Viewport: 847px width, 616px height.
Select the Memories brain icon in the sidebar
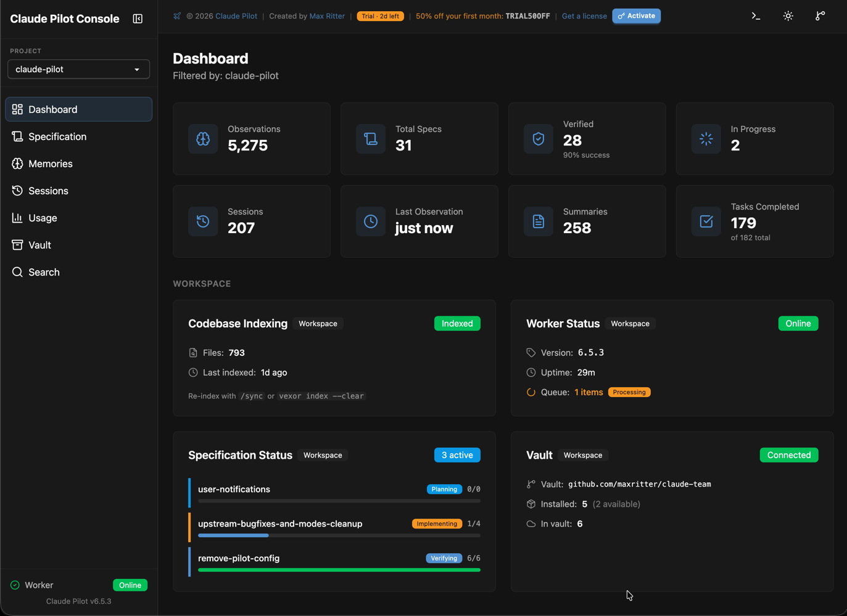point(17,163)
